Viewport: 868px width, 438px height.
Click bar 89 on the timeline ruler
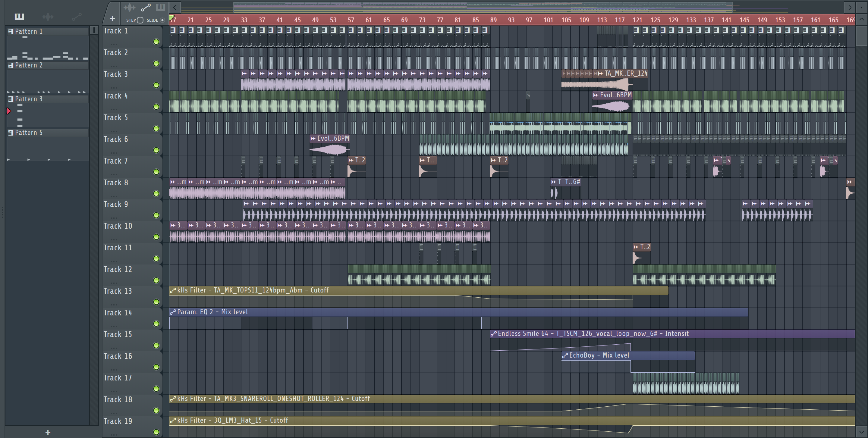(493, 20)
